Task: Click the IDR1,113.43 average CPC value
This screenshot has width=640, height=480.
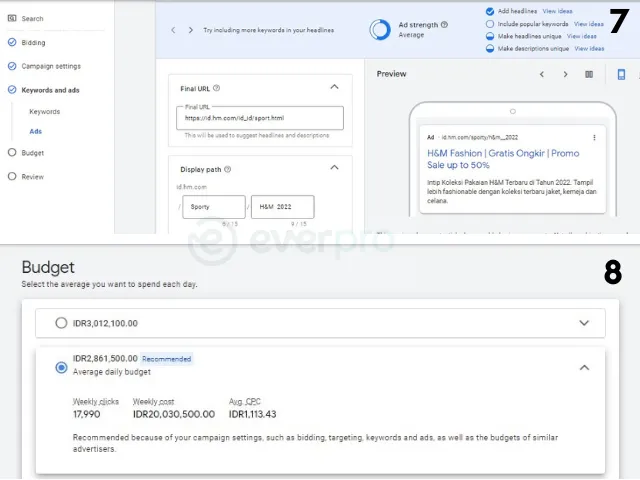Action: 252,414
